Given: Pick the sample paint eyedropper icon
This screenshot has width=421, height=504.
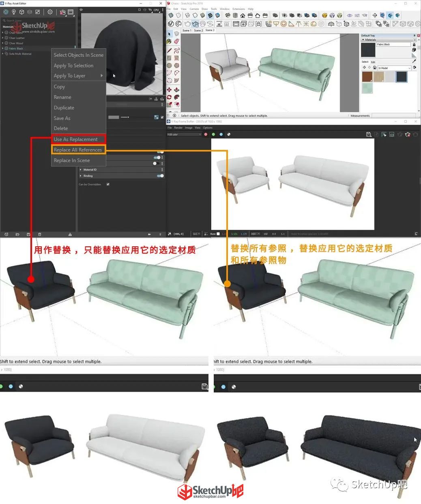Looking at the screenshot, I should pyautogui.click(x=414, y=62).
